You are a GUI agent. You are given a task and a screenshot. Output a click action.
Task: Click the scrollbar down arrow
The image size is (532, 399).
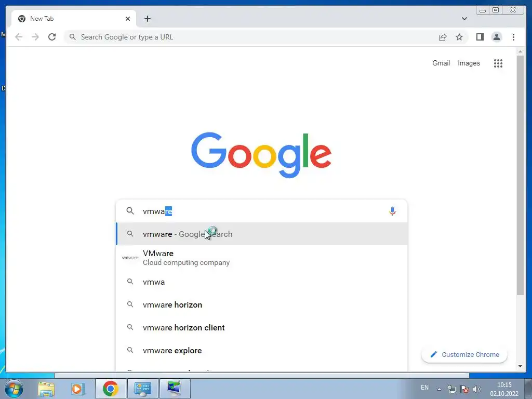[x=520, y=366]
